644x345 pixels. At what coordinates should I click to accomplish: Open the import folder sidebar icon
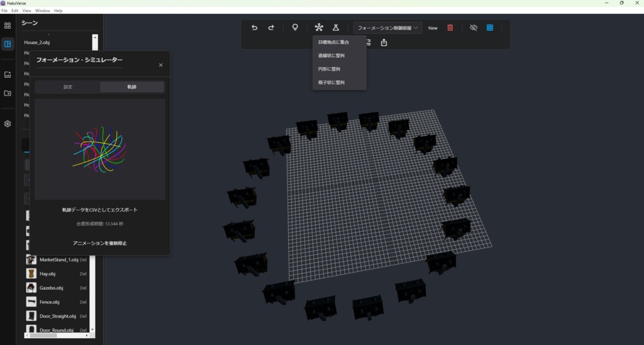[8, 93]
